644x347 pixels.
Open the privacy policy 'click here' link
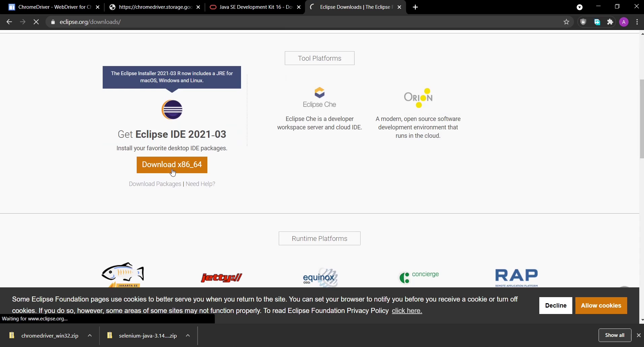tap(407, 311)
